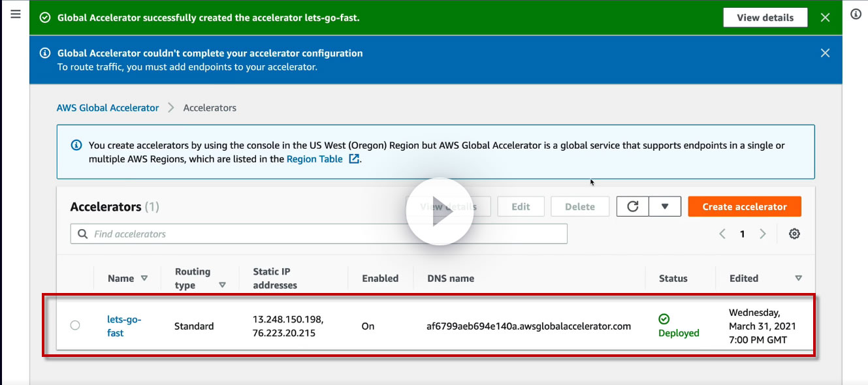868x385 pixels.
Task: Sort by Edited column arrow
Action: point(798,278)
